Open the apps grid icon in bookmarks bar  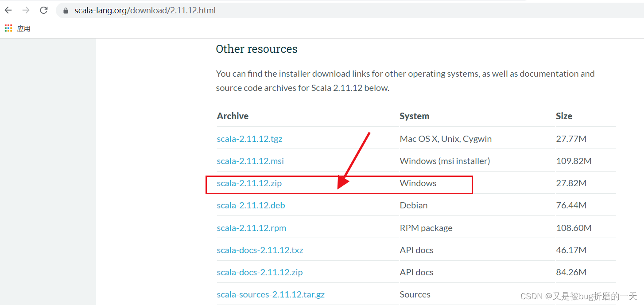(8, 28)
